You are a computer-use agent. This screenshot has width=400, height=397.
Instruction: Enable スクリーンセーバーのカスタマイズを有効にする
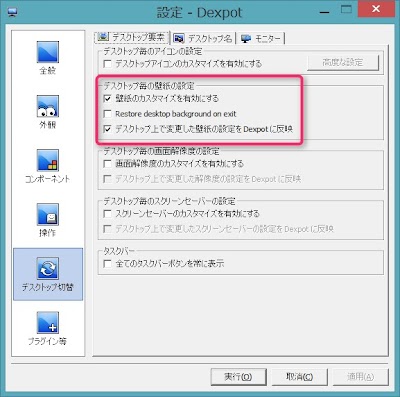107,213
